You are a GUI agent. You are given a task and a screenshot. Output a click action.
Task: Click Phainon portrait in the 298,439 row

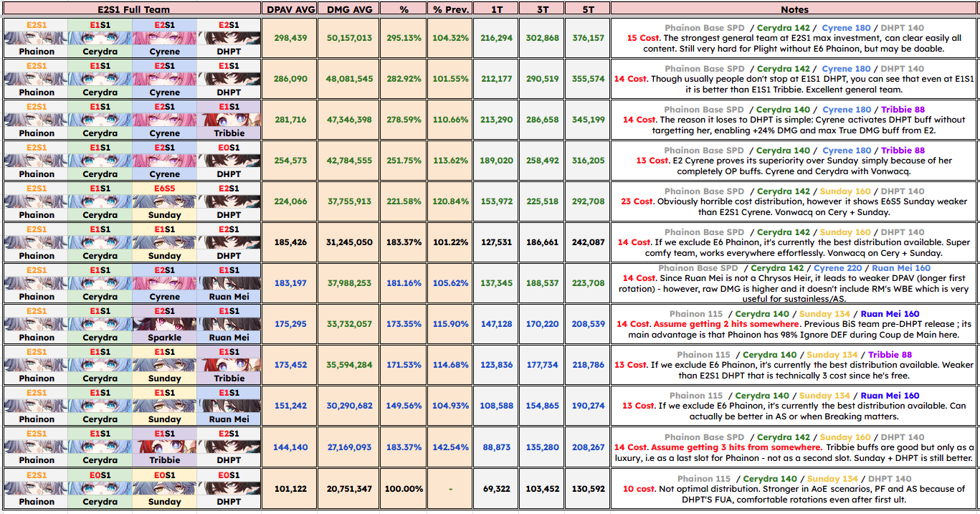pyautogui.click(x=36, y=38)
